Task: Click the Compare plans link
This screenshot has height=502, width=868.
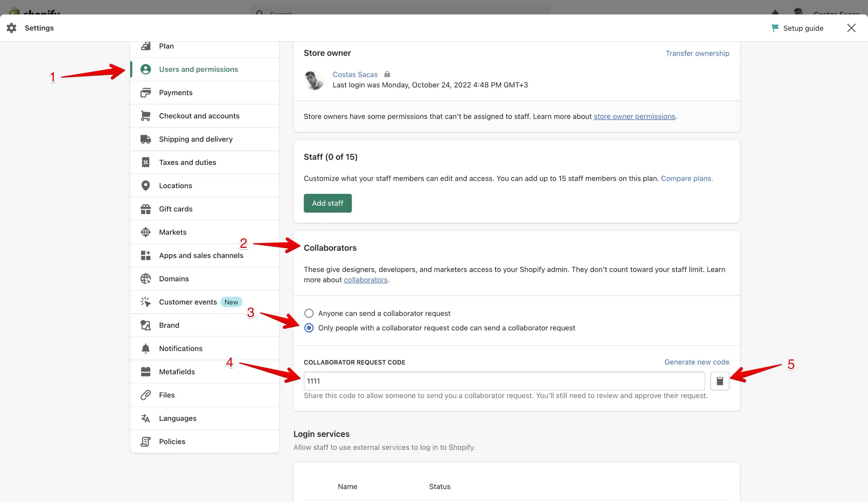Action: (687, 178)
